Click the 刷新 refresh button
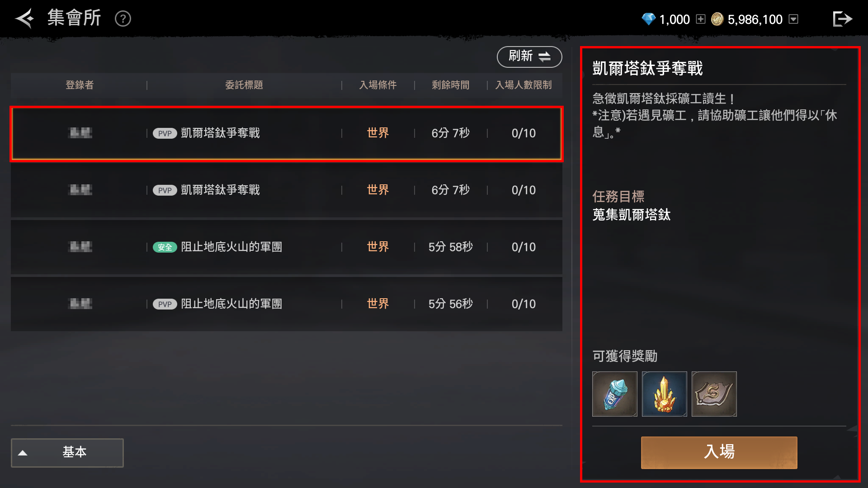The width and height of the screenshot is (868, 488). (x=529, y=56)
